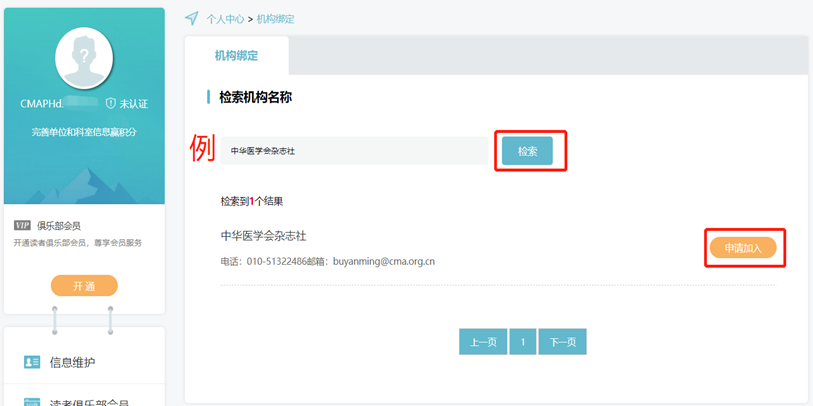Click the VIP badge icon
Viewport: 813px width, 406px height.
tap(22, 226)
